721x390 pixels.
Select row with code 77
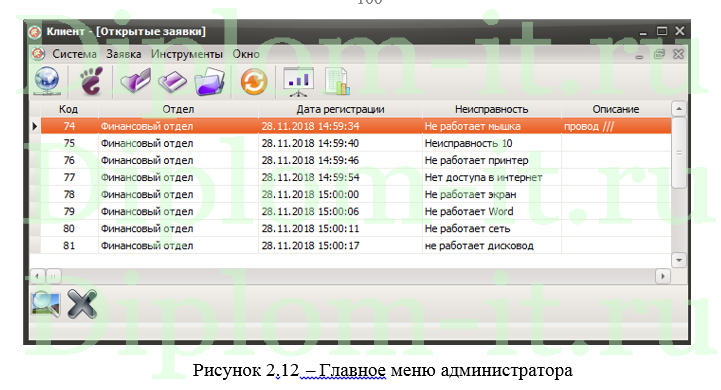[356, 177]
